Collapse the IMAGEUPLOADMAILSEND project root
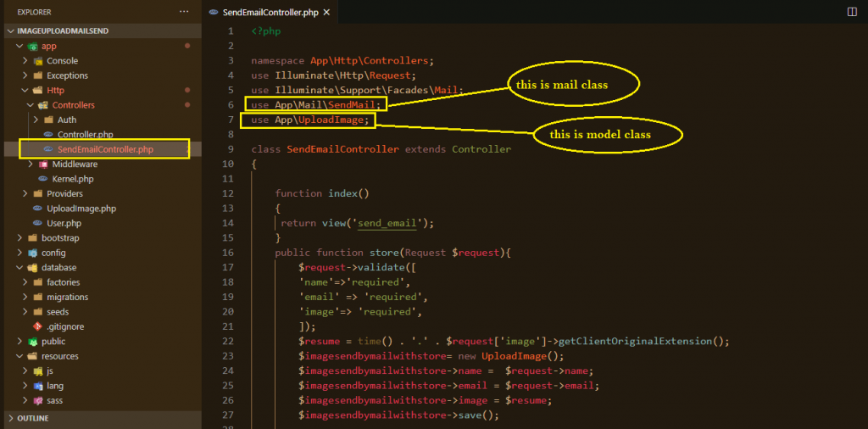868x429 pixels. (x=10, y=31)
